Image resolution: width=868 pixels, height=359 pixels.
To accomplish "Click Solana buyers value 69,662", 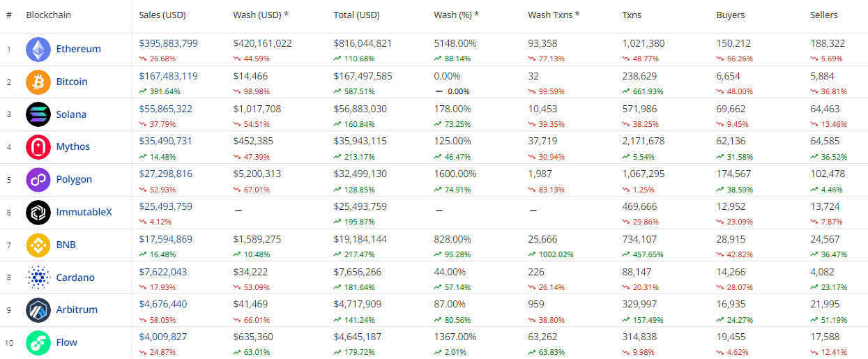I will [731, 109].
